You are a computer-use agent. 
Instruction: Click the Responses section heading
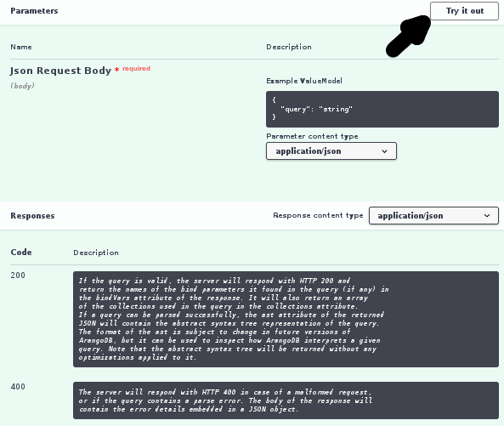coord(32,216)
